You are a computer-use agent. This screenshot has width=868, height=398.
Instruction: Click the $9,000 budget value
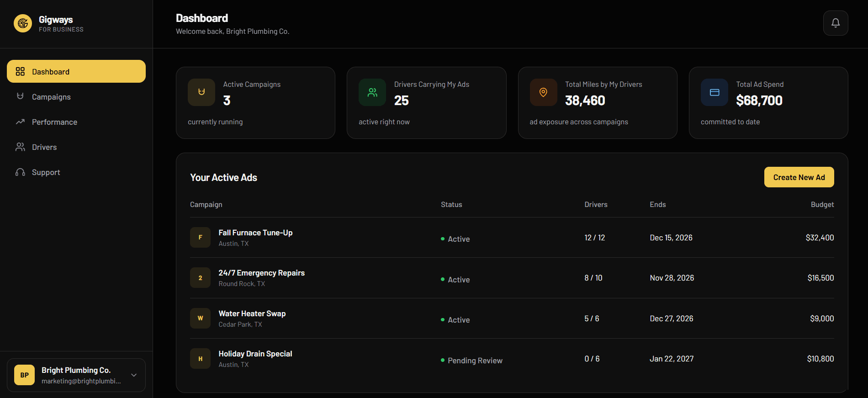[822, 318]
